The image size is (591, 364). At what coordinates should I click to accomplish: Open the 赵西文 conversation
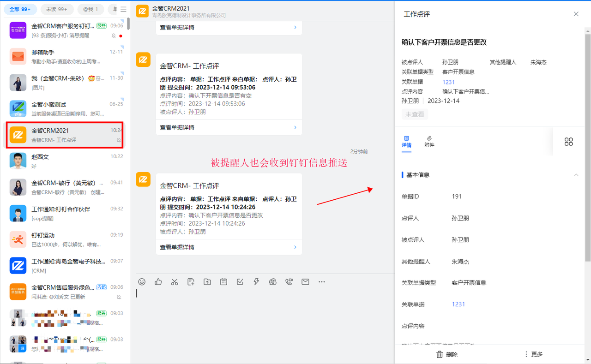[x=65, y=161]
